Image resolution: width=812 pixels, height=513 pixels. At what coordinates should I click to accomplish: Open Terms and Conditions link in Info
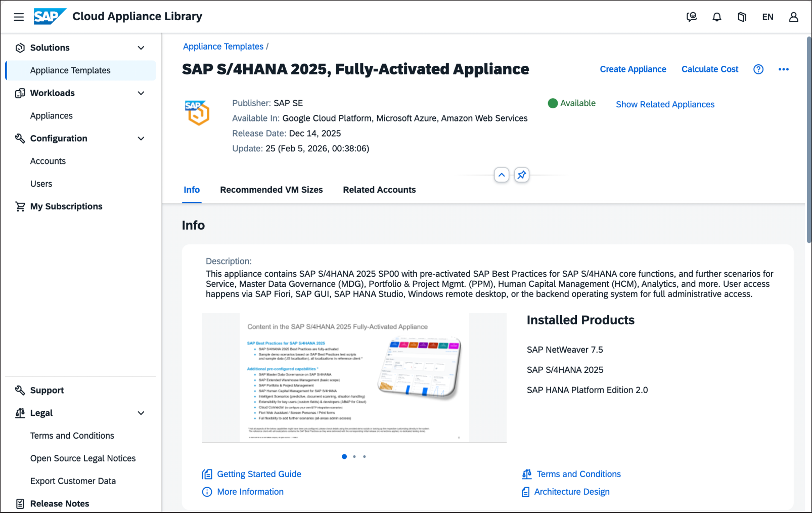click(x=578, y=474)
